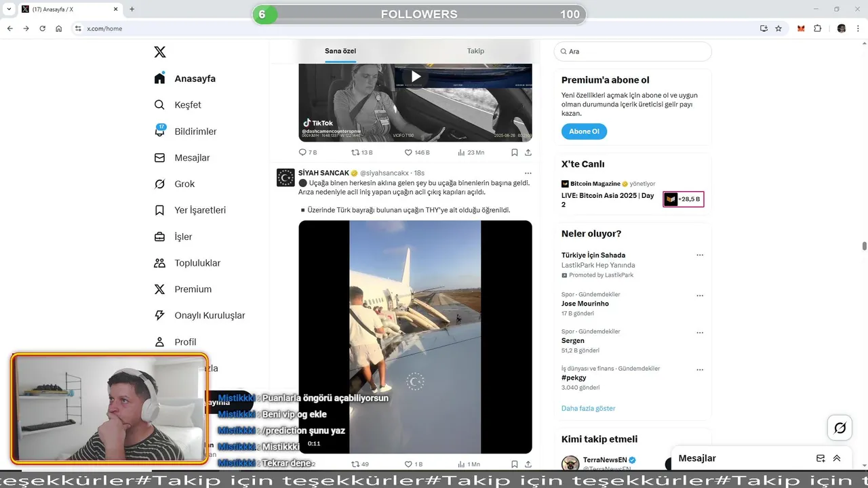Switch to Sana özel tab
The height and width of the screenshot is (488, 868).
340,51
